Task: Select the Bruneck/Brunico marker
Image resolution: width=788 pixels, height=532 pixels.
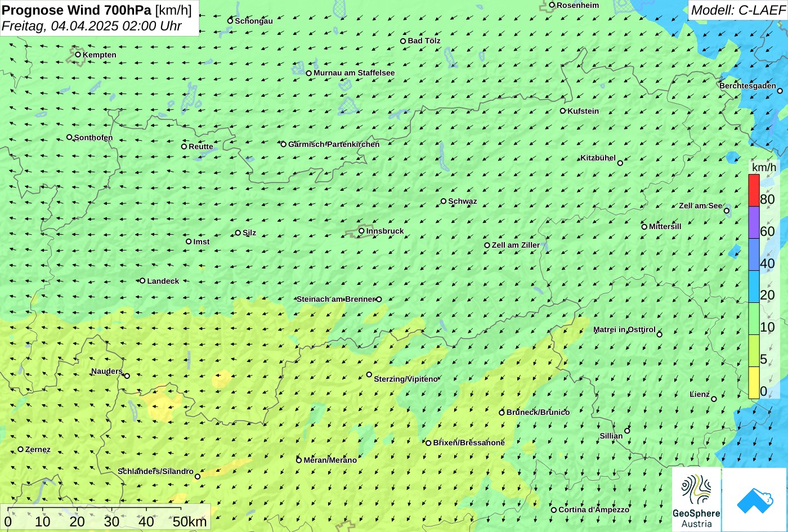Action: 502,413
